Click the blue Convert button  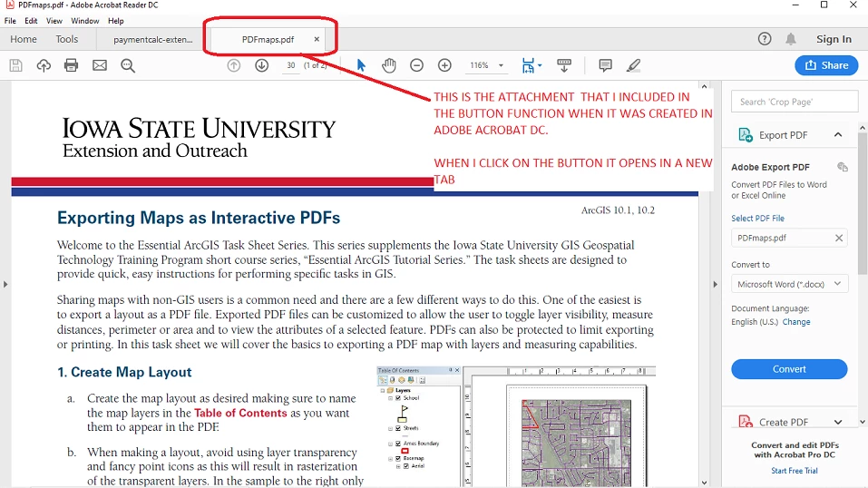789,369
